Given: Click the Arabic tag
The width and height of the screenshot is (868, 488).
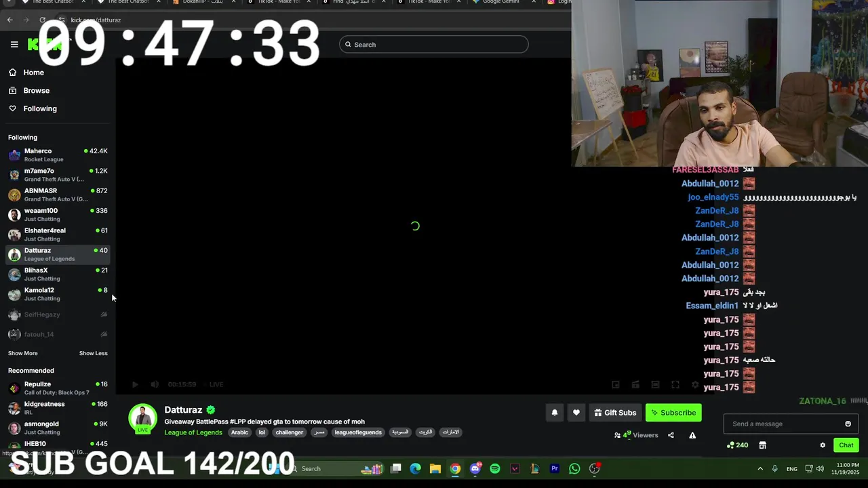Looking at the screenshot, I should pyautogui.click(x=239, y=432).
